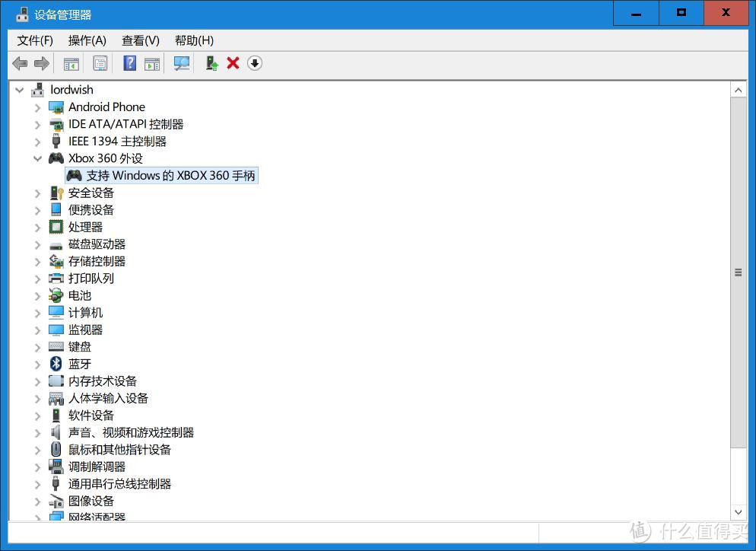Select 支持 Windows 的 XBOX 360 手柄 device

coord(161,175)
